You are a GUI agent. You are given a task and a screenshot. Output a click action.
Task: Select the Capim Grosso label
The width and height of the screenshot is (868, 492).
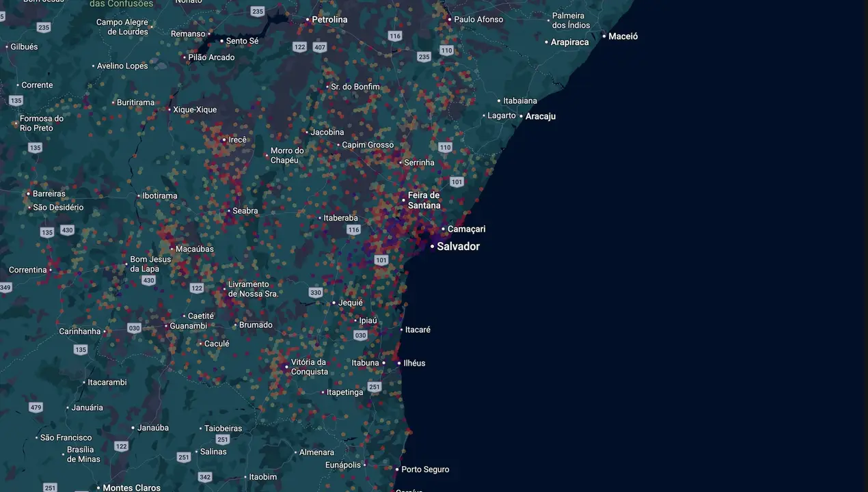click(x=368, y=145)
